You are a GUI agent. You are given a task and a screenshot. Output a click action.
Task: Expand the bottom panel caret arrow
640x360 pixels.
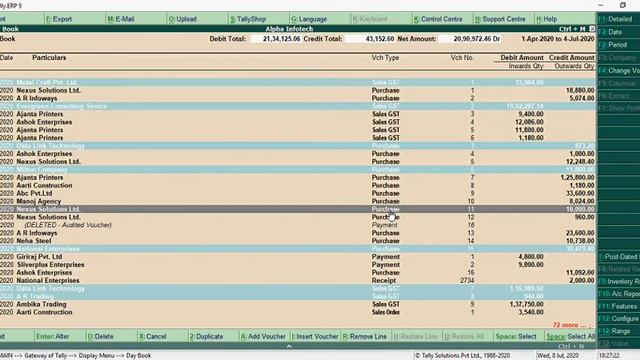click(x=289, y=346)
